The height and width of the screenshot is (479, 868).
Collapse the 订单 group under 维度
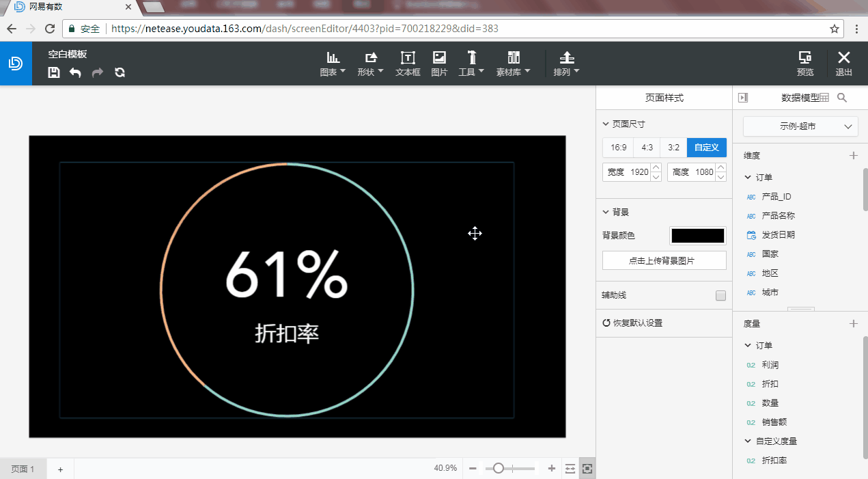coord(748,178)
